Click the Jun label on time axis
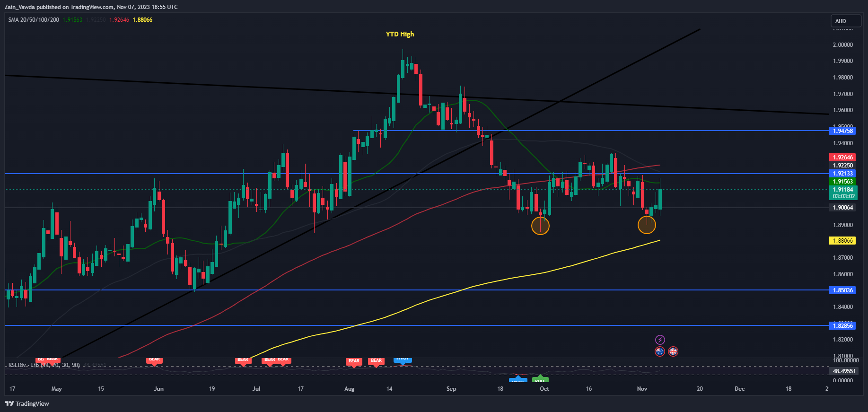The image size is (868, 412). [159, 389]
